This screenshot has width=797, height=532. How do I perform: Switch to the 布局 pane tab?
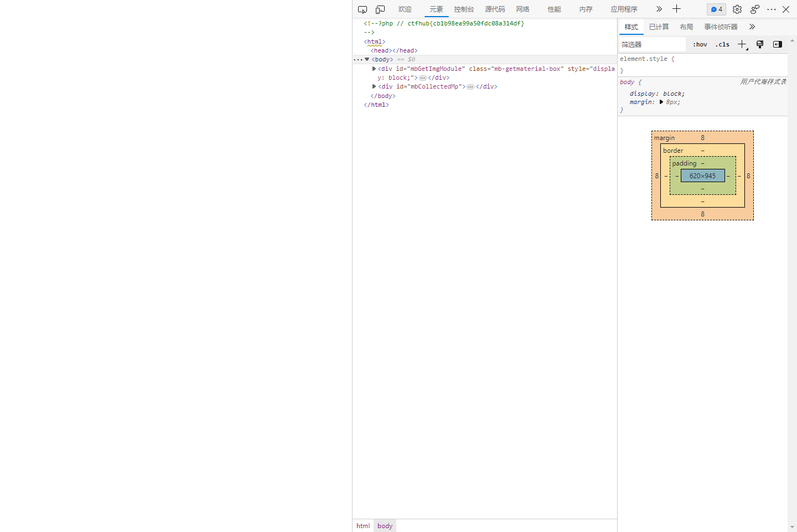[686, 27]
